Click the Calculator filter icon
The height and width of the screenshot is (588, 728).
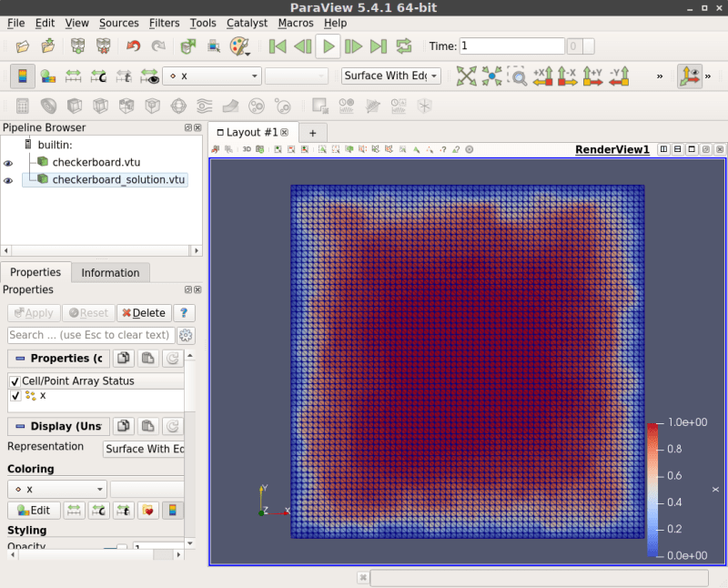pyautogui.click(x=22, y=106)
